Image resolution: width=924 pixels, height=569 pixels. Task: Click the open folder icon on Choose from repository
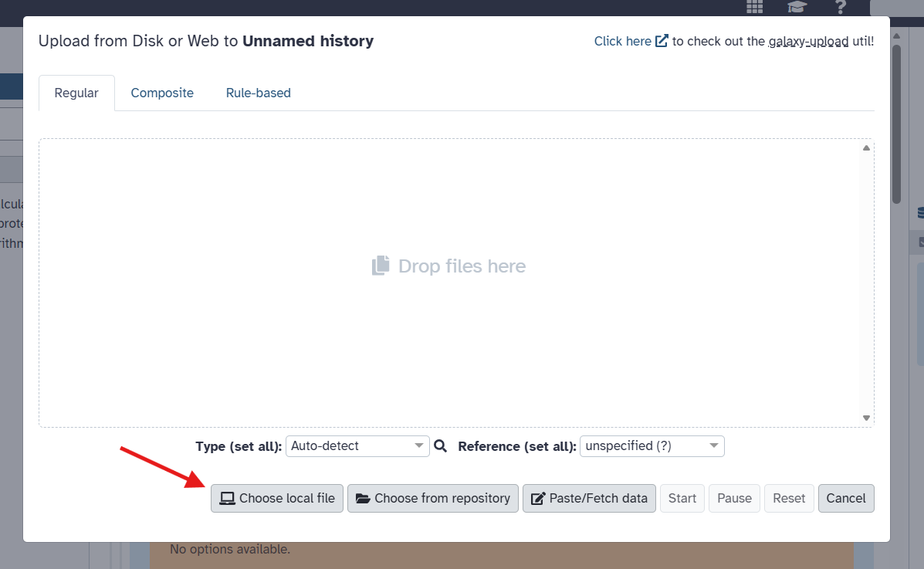pos(363,499)
